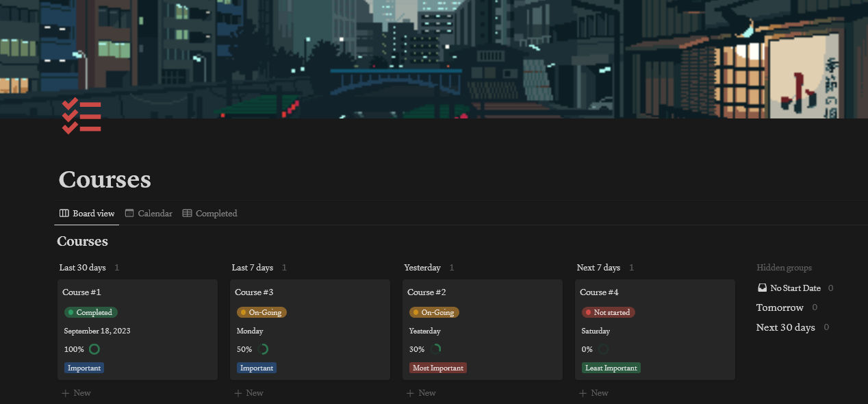Viewport: 868px width, 404px height.
Task: Click the Courses database heading below the tabs
Action: pyautogui.click(x=82, y=241)
